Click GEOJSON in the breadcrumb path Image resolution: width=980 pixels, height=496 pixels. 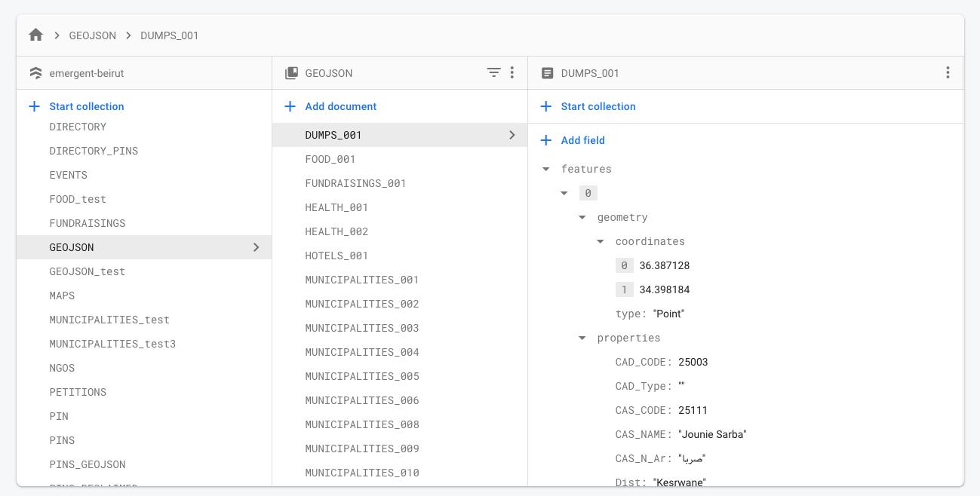(93, 35)
